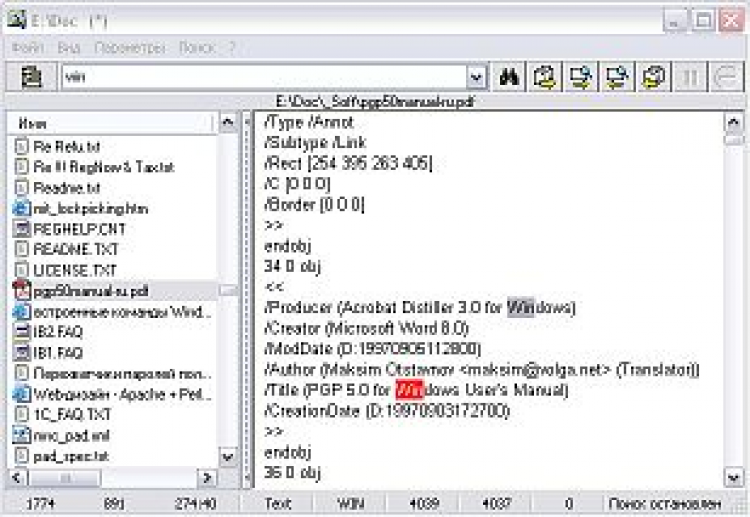The height and width of the screenshot is (517, 750).
Task: Click the /ModDate line
Action: pos(372,349)
